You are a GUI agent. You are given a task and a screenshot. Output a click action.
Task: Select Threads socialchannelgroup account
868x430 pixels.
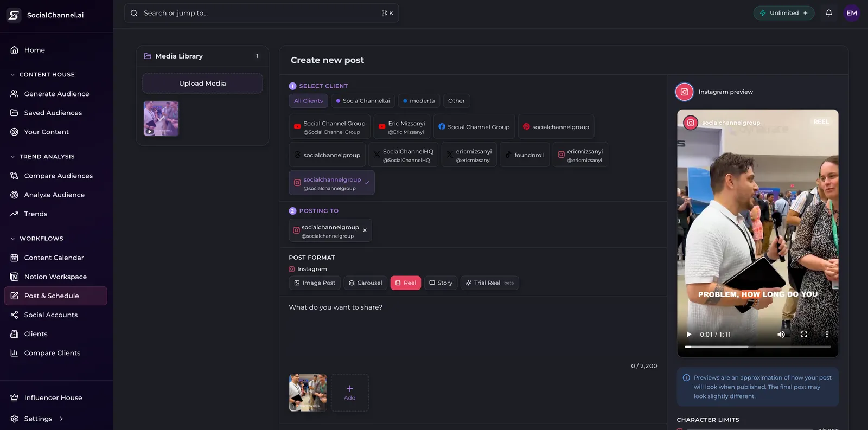click(327, 155)
